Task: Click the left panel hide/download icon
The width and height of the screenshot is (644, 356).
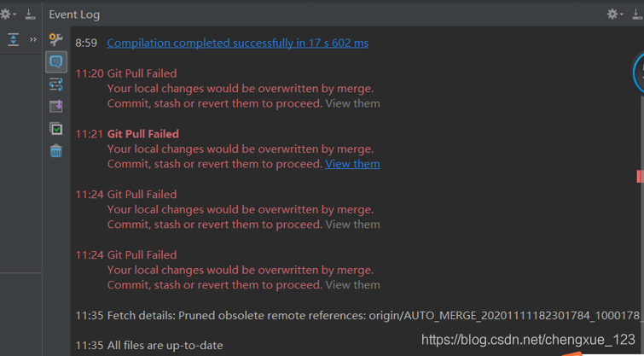Action: (x=30, y=15)
